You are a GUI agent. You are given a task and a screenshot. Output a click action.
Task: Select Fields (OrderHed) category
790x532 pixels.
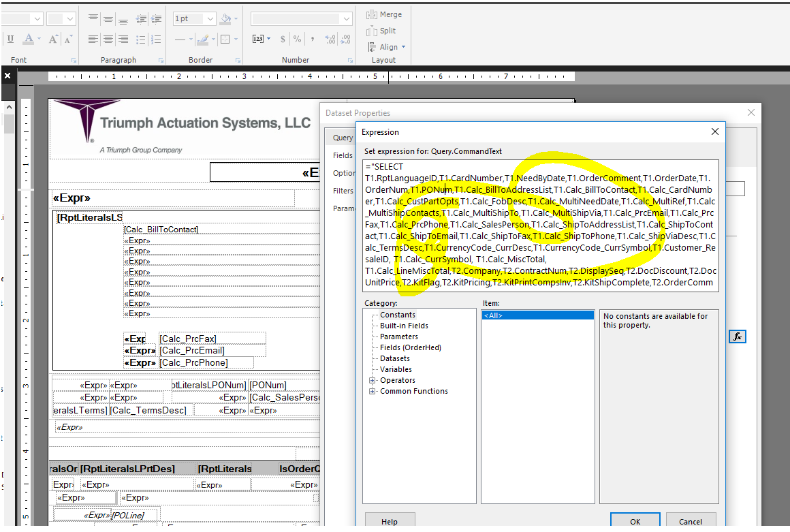(411, 347)
